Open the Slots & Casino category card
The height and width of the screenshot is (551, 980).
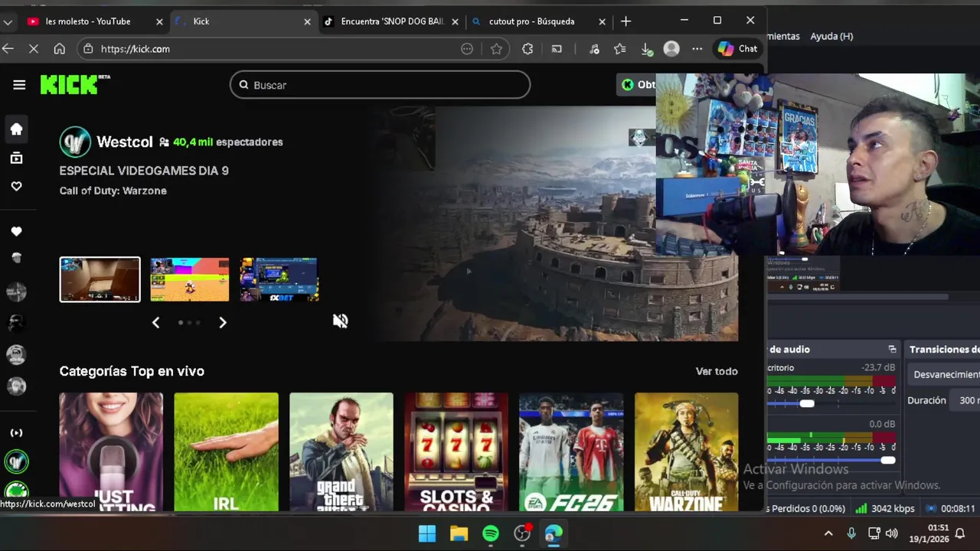pyautogui.click(x=456, y=452)
